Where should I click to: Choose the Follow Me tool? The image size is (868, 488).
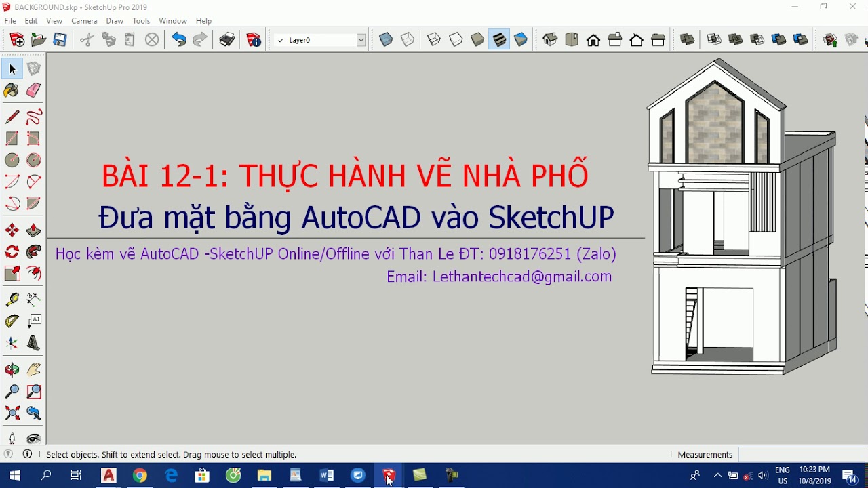coord(34,252)
